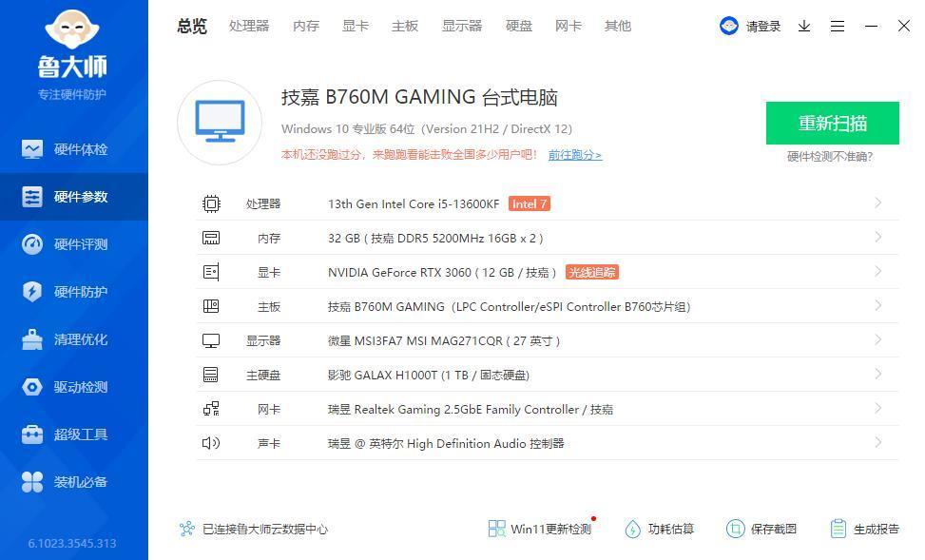This screenshot has width=925, height=560.
Task: Expand the 声卡 row chevron
Action: [x=877, y=442]
